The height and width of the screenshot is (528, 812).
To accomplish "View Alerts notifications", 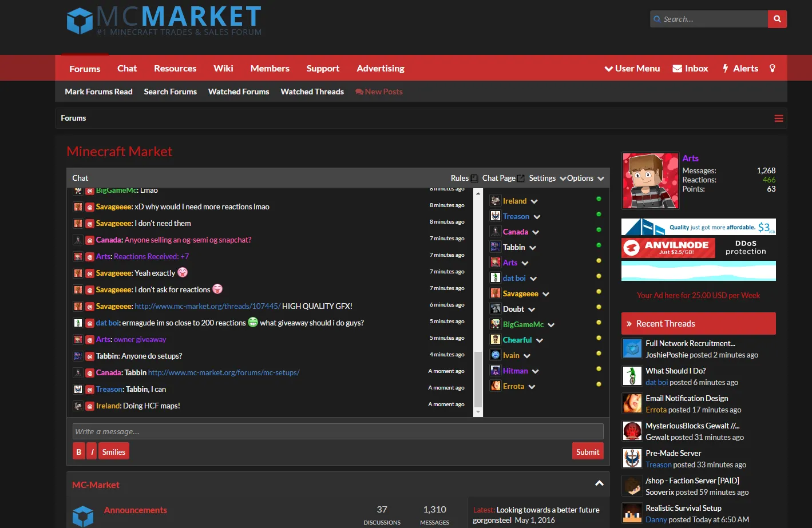I will pos(740,69).
